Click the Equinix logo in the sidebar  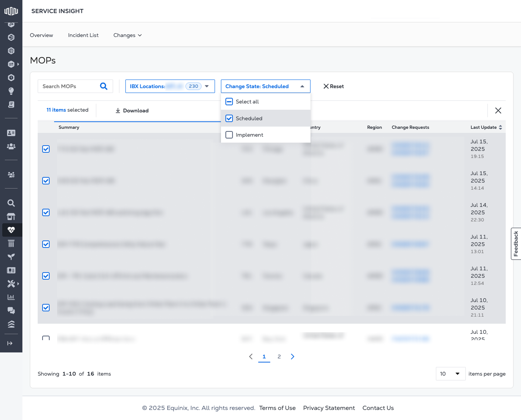pyautogui.click(x=11, y=11)
